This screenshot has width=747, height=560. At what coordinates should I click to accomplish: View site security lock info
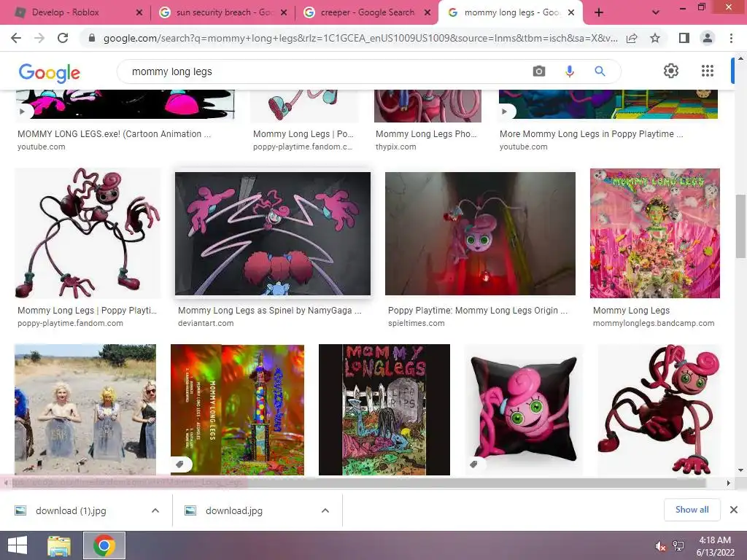(x=92, y=38)
